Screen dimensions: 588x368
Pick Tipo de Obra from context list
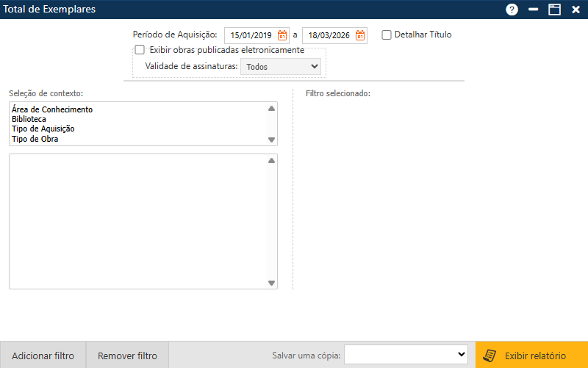[35, 139]
